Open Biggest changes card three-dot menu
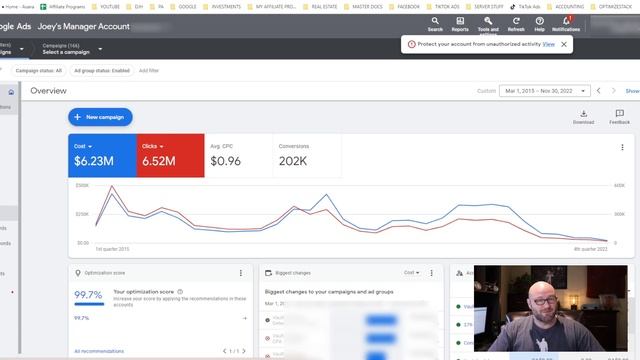The width and height of the screenshot is (640, 360). (431, 273)
